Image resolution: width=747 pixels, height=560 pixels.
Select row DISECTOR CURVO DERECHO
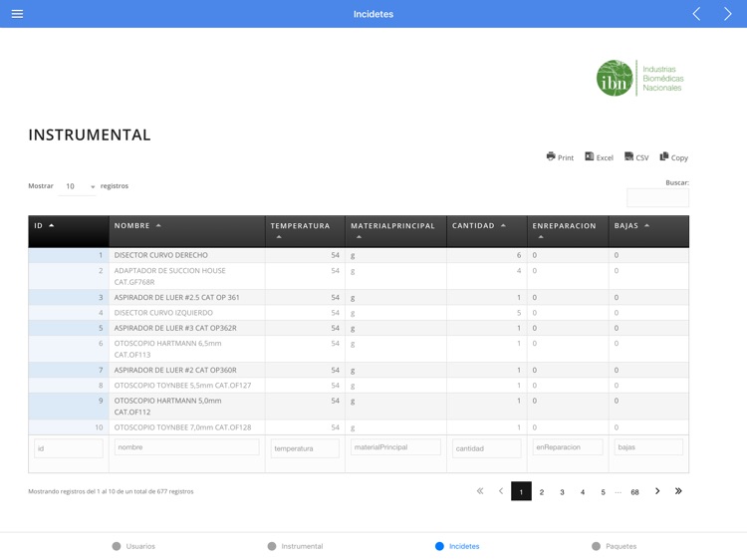pos(359,255)
